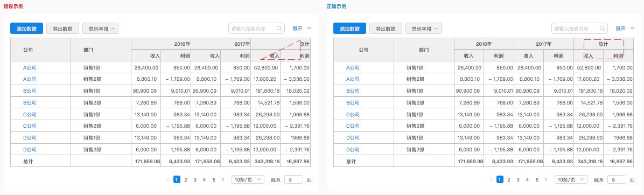Open D公司 link in 销售1部 row, 错误示例 table

30,137
